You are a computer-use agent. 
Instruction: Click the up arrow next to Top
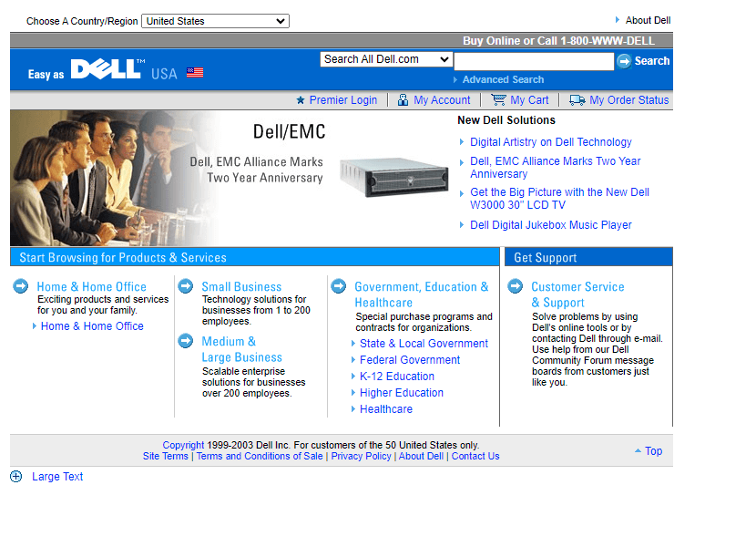coord(638,450)
